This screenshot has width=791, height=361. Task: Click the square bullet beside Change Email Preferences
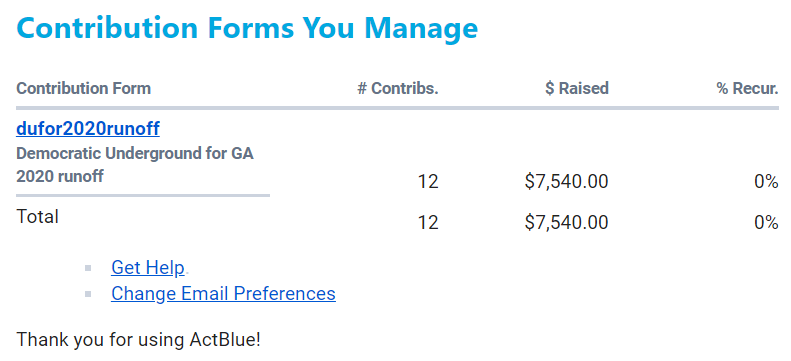(x=88, y=294)
